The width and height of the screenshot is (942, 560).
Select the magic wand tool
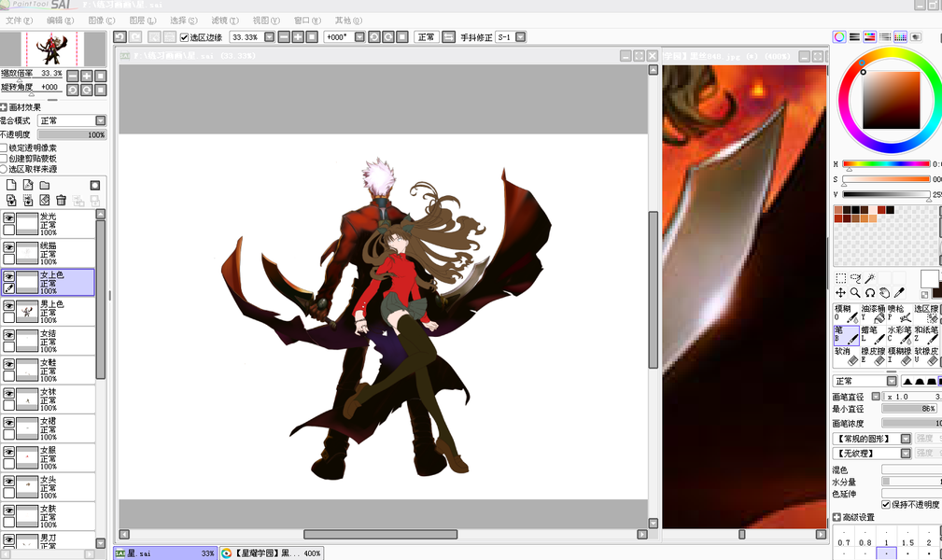coord(869,278)
